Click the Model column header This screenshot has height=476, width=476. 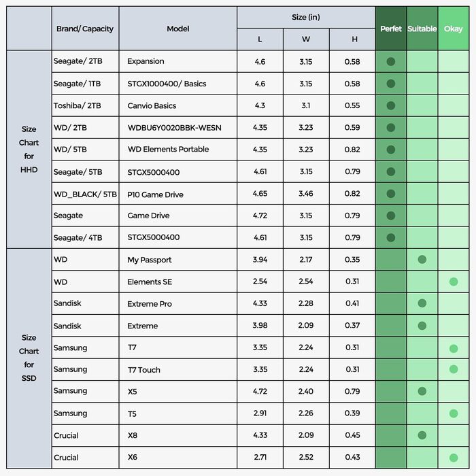(x=178, y=29)
